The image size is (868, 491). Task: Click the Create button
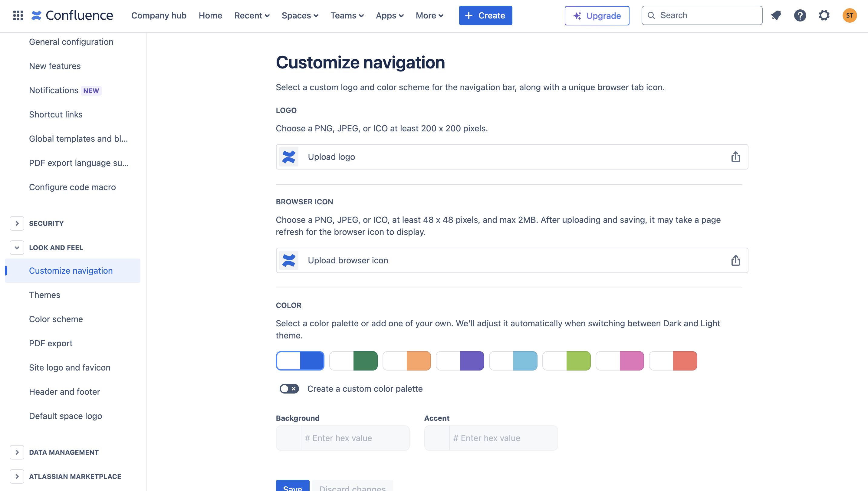[x=485, y=15]
